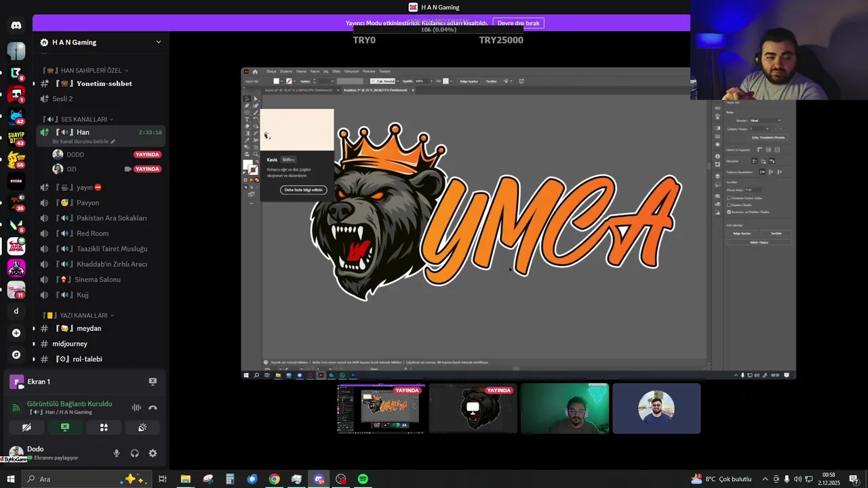The image size is (868, 488).
Task: Toggle the Discord camera on
Action: [26, 428]
